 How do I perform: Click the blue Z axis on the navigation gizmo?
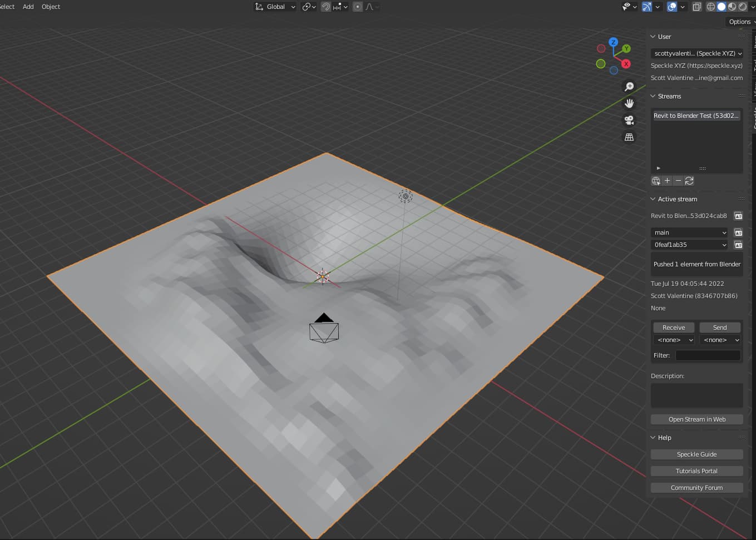(x=613, y=42)
